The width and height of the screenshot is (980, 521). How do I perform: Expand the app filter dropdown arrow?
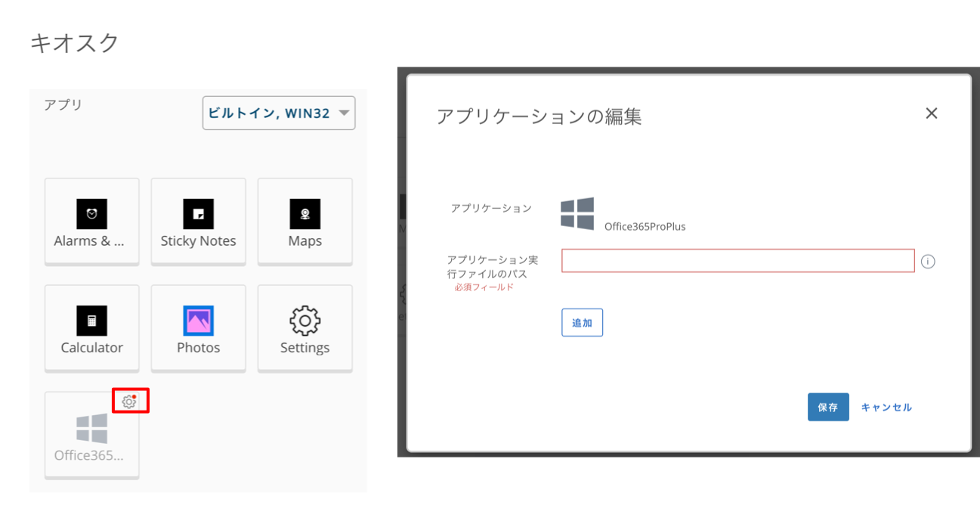point(344,113)
